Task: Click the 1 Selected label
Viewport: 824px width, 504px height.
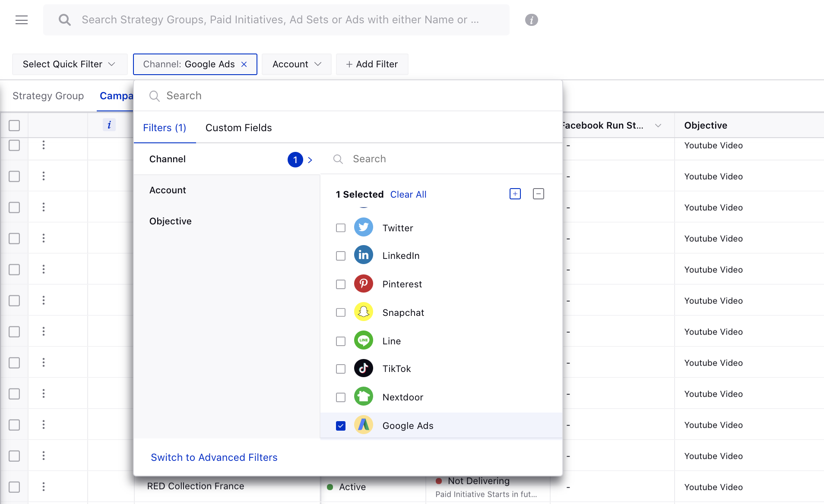Action: point(360,195)
